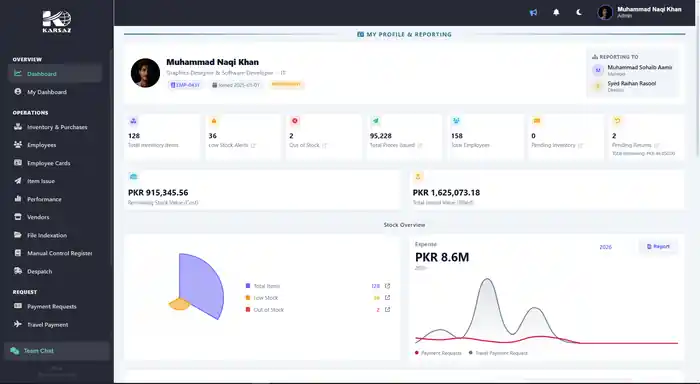Image resolution: width=700 pixels, height=384 pixels.
Task: Click the orange Low Stock legend swatch
Action: click(248, 298)
